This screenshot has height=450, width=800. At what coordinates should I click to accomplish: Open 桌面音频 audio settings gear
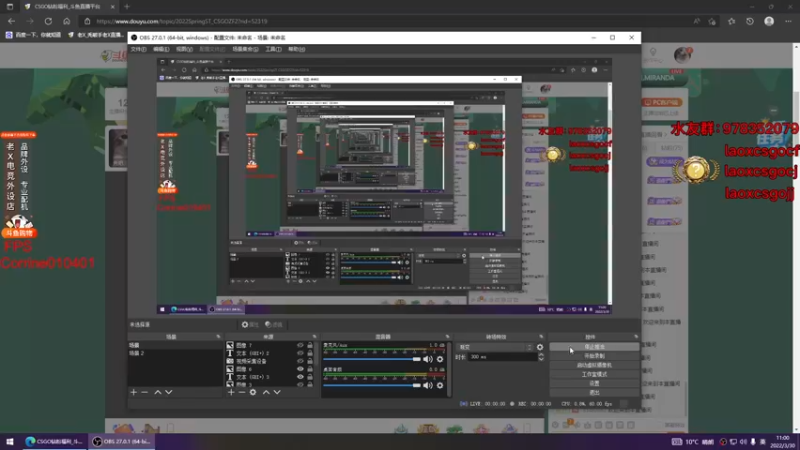440,385
